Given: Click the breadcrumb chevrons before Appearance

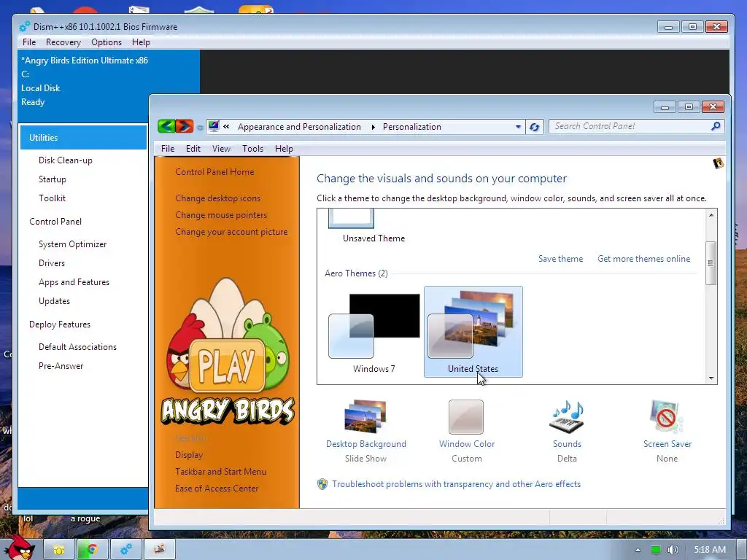Looking at the screenshot, I should click(226, 127).
